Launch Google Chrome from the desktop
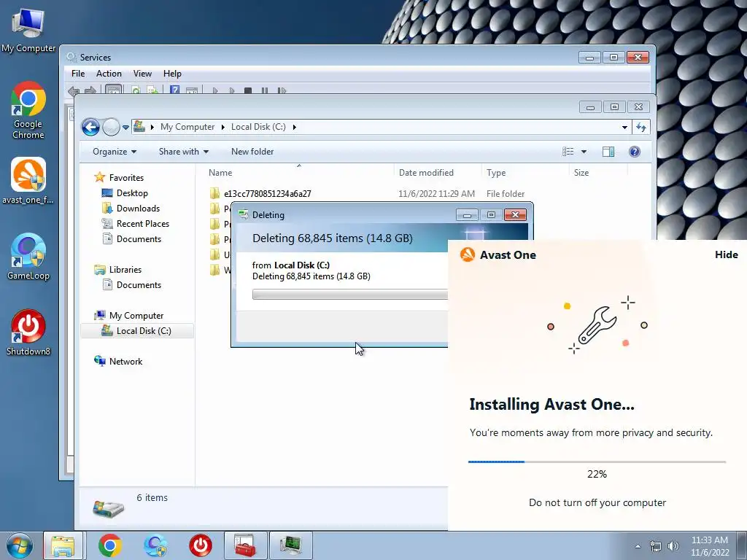The height and width of the screenshot is (560, 747). [x=28, y=110]
